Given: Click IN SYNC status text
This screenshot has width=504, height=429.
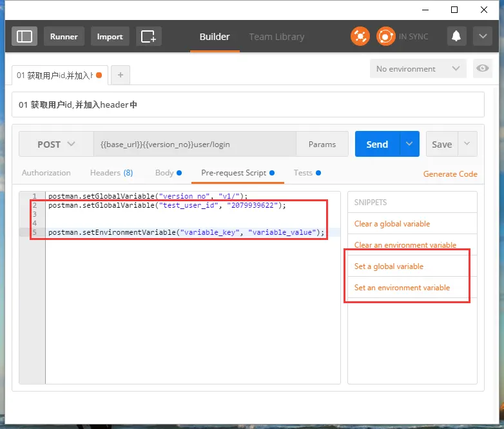Looking at the screenshot, I should point(413,37).
